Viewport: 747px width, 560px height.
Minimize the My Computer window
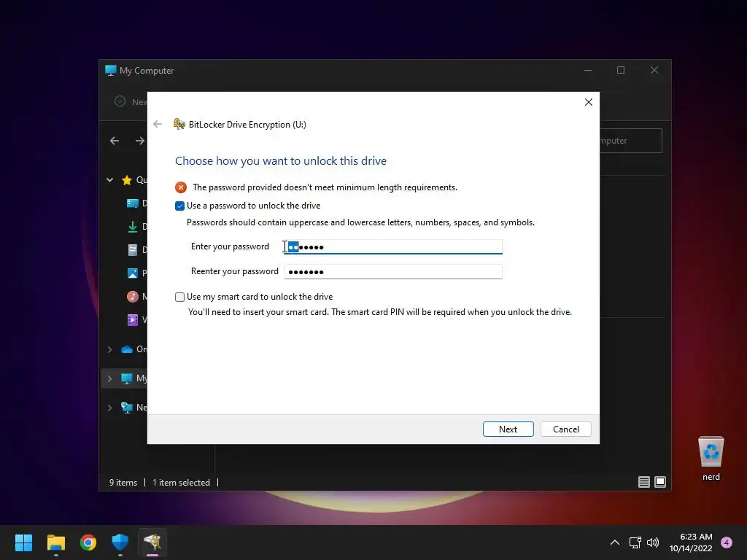tap(588, 71)
